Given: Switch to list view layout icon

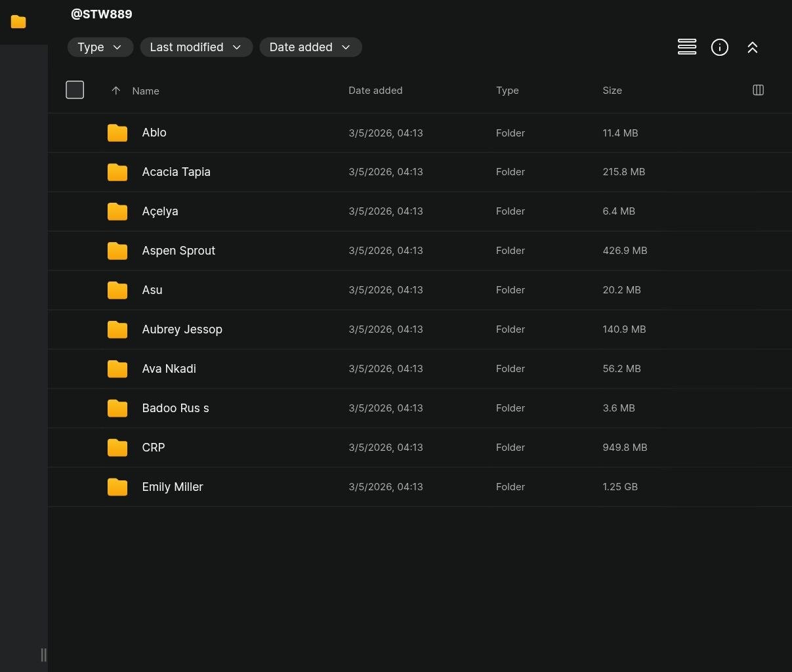Looking at the screenshot, I should coord(687,47).
